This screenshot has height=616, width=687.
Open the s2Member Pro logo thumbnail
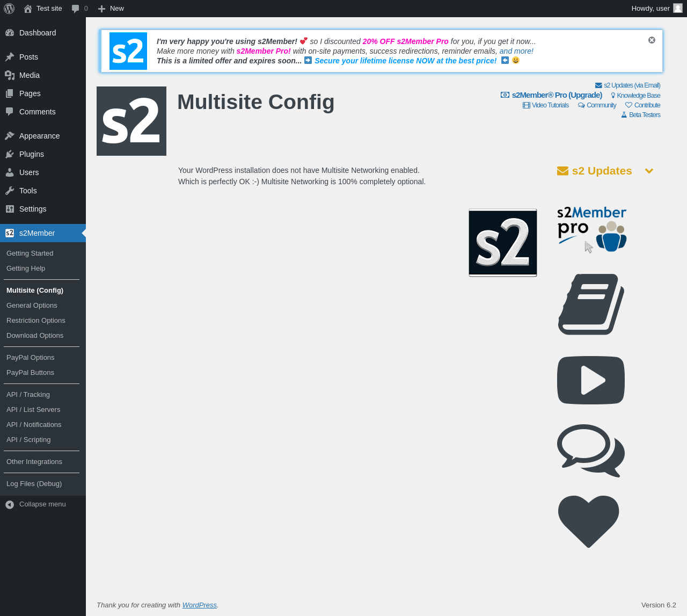pos(592,229)
